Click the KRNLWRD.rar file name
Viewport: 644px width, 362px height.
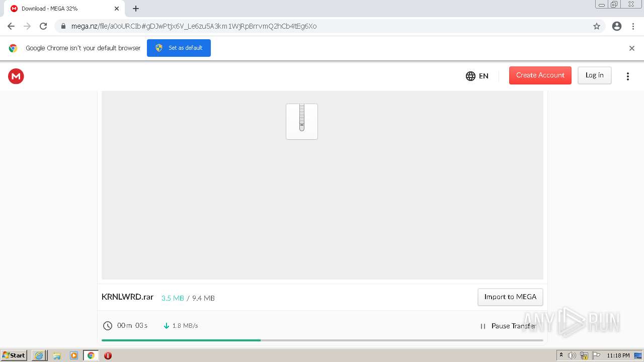point(127,297)
